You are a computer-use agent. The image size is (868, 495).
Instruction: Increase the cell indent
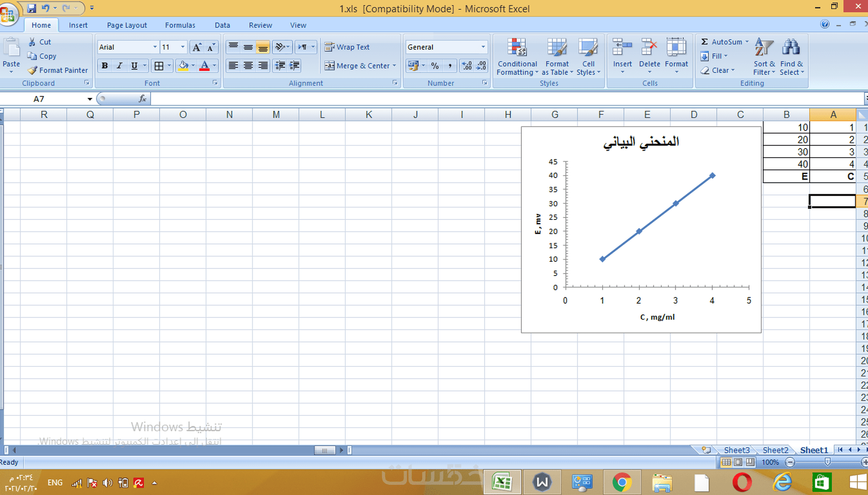295,66
